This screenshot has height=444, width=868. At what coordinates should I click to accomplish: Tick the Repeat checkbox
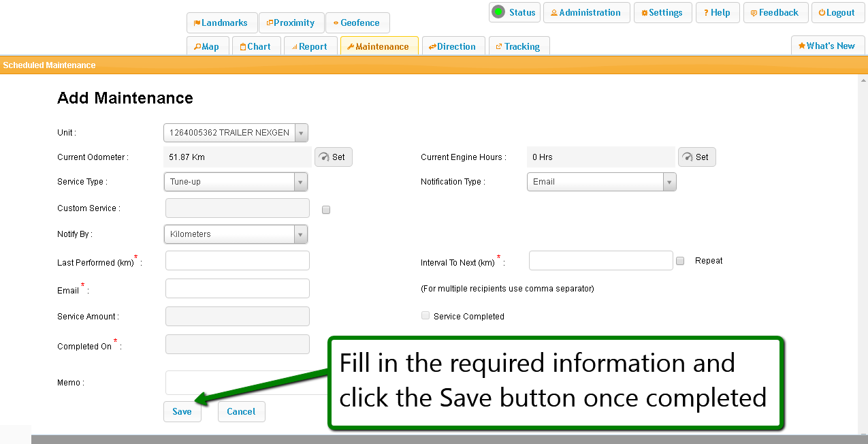[x=680, y=261]
